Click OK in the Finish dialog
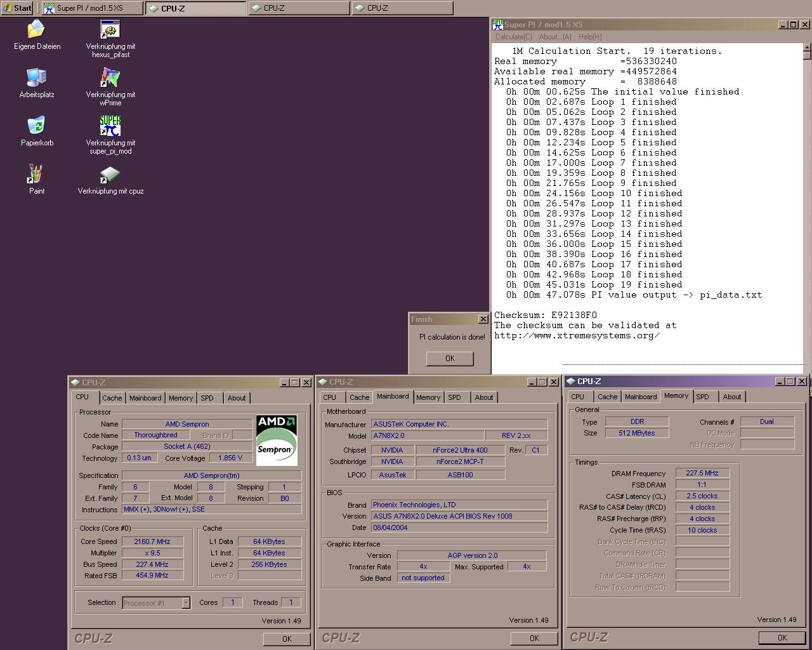The height and width of the screenshot is (650, 812). (450, 359)
